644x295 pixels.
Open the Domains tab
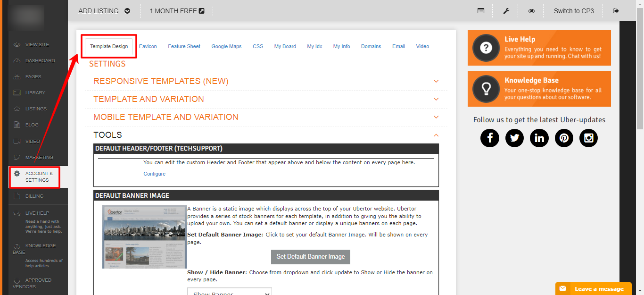point(371,46)
